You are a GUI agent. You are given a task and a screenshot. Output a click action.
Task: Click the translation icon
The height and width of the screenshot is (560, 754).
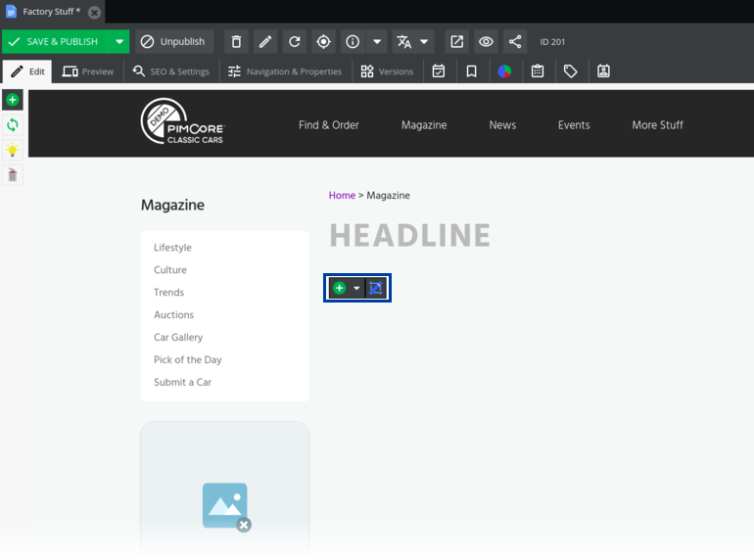point(403,42)
